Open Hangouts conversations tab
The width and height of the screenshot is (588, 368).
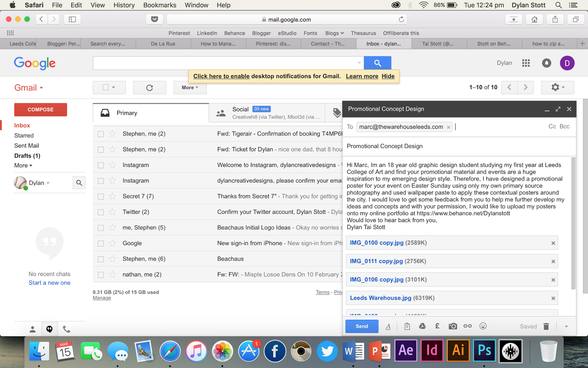click(x=49, y=329)
